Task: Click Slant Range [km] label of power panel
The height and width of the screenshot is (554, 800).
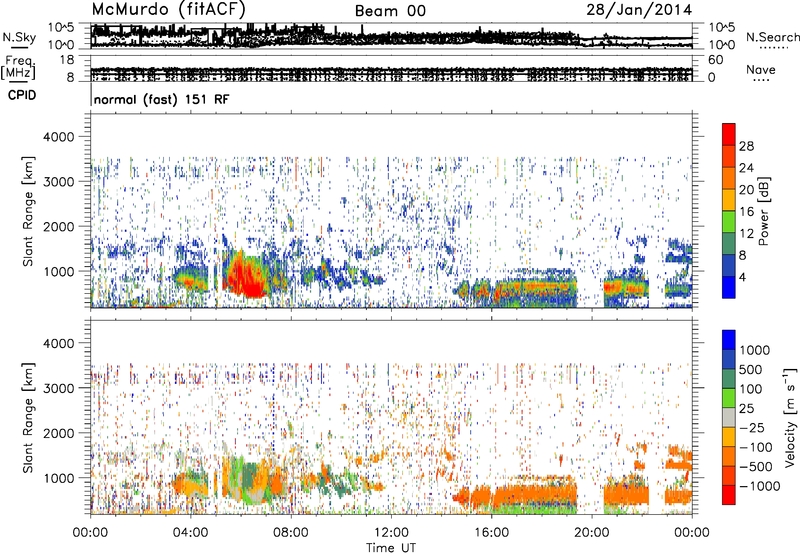Action: 28,211
